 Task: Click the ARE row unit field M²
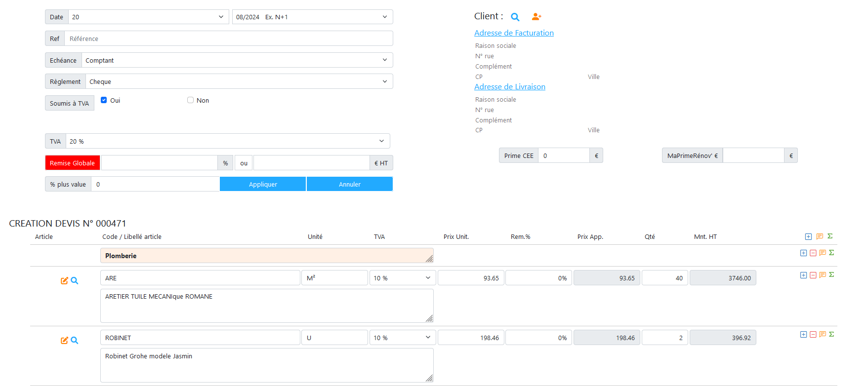point(334,278)
